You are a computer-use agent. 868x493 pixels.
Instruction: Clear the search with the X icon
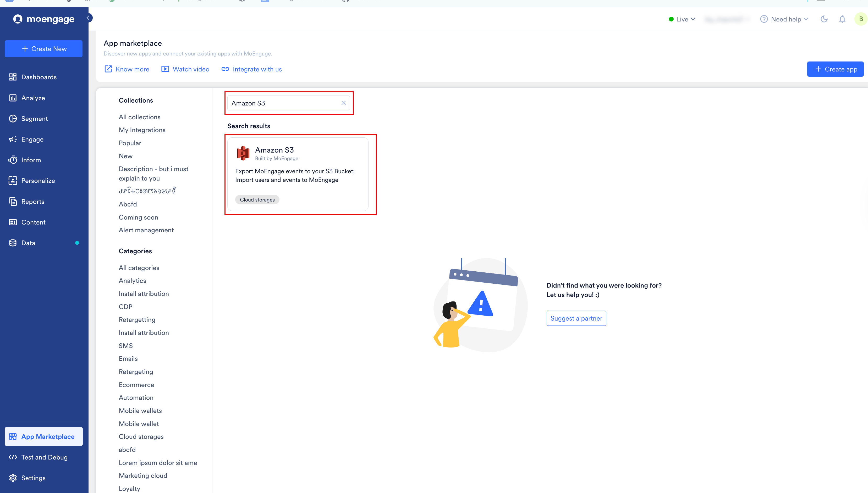(x=343, y=103)
